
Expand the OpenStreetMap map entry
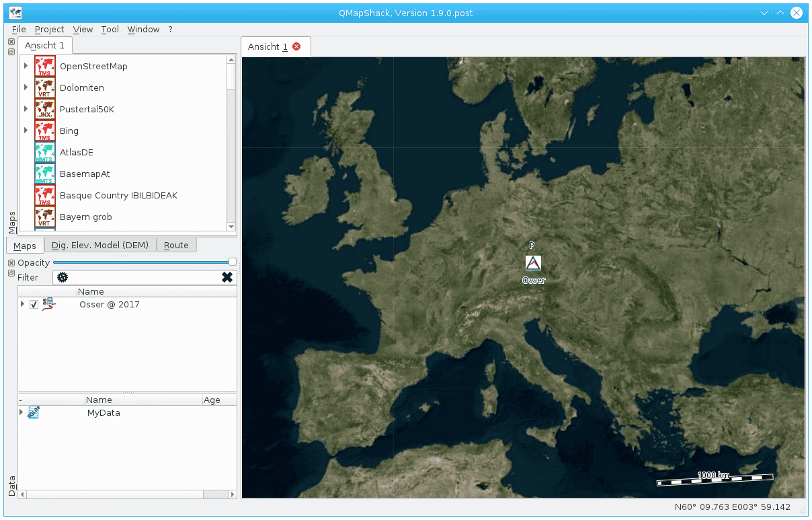(26, 66)
